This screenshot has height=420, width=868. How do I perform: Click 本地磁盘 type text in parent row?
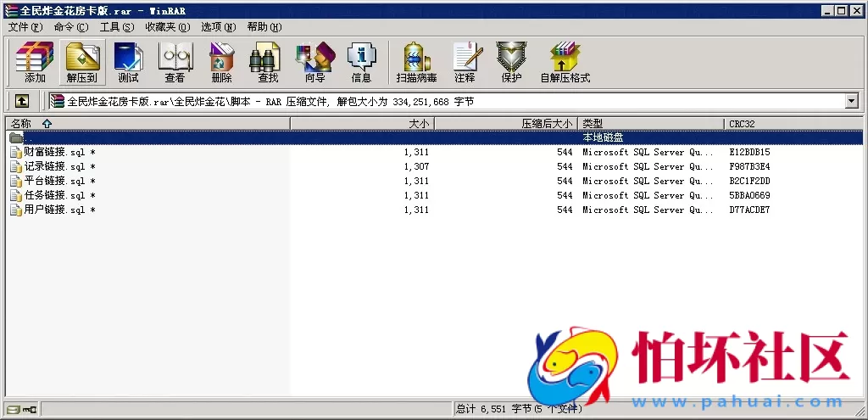[x=603, y=137]
